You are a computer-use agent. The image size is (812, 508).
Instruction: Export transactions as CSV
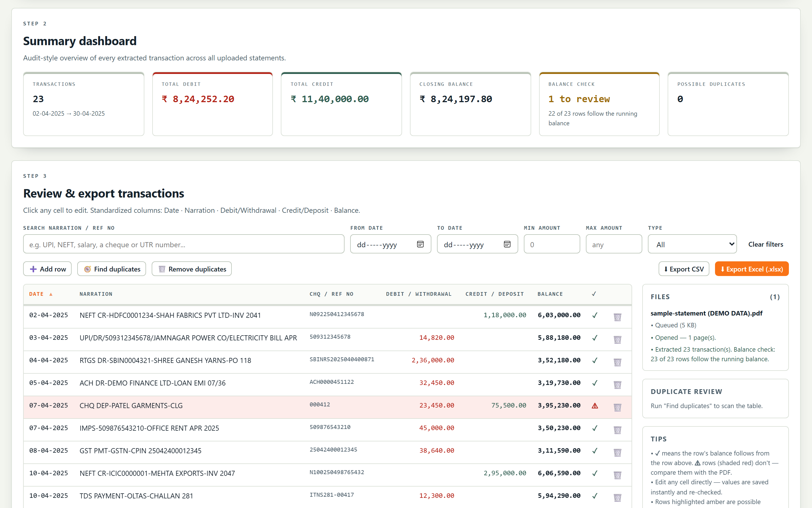point(684,269)
